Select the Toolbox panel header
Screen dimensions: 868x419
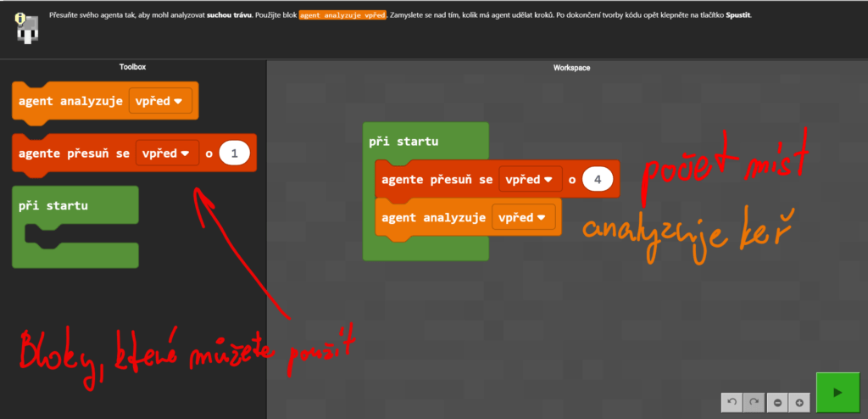coord(133,67)
